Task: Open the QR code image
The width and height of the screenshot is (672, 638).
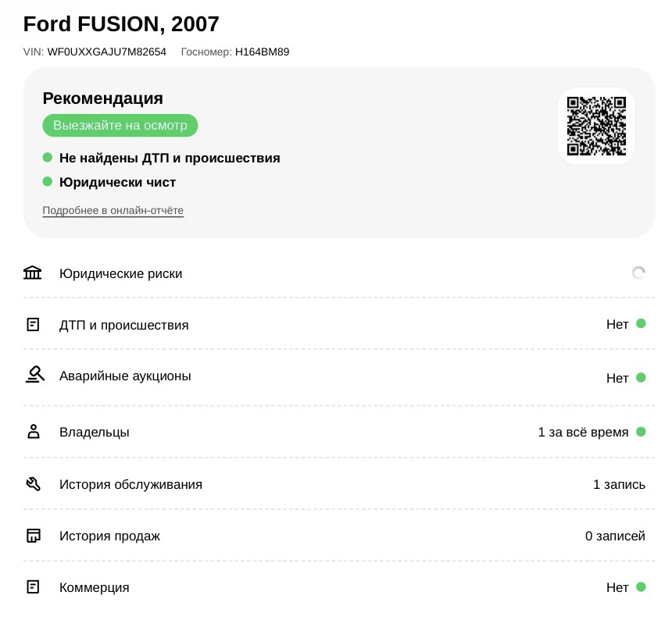Action: 596,126
